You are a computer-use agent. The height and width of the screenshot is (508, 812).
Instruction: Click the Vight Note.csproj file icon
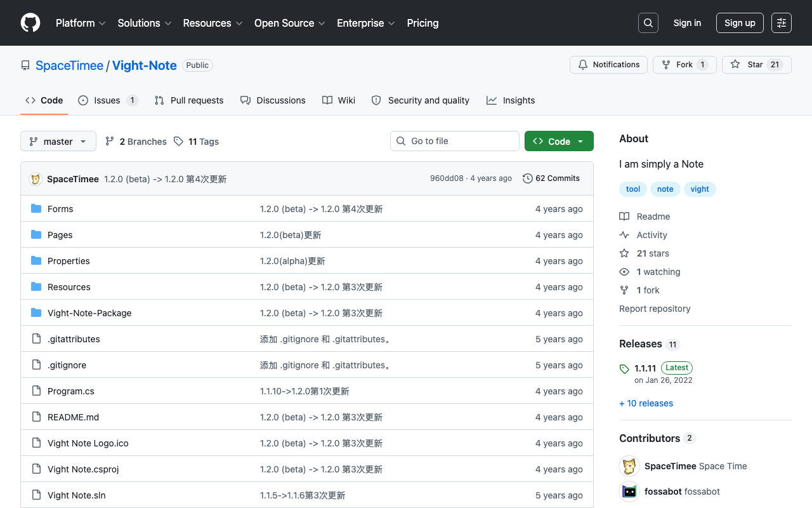(36, 469)
